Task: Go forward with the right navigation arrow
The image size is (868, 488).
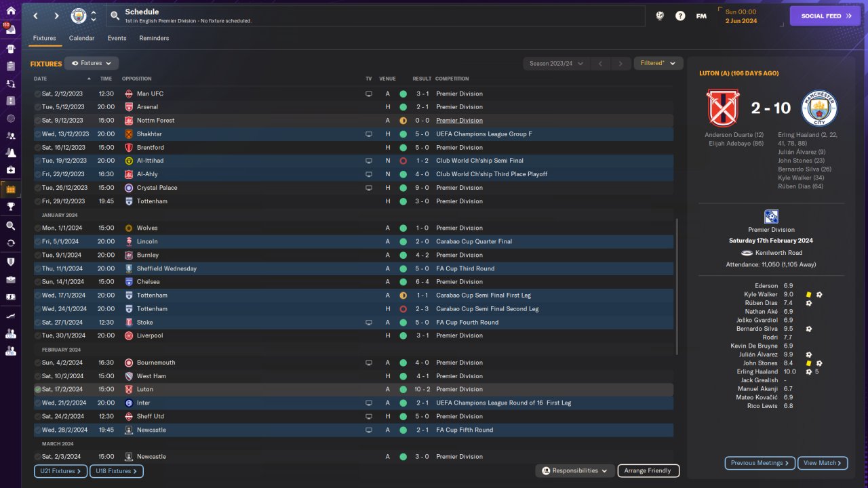Action: pos(56,16)
